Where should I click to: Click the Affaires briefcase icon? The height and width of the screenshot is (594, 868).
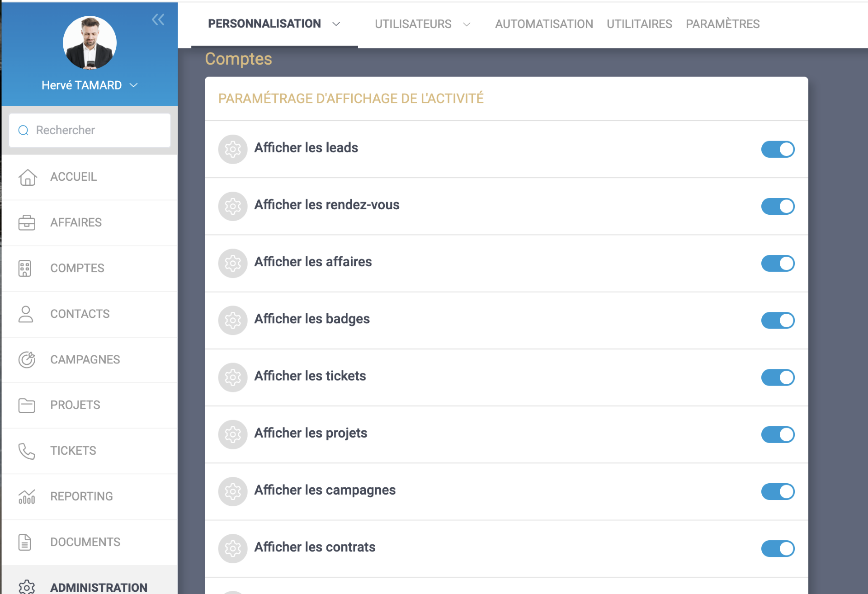click(x=27, y=223)
